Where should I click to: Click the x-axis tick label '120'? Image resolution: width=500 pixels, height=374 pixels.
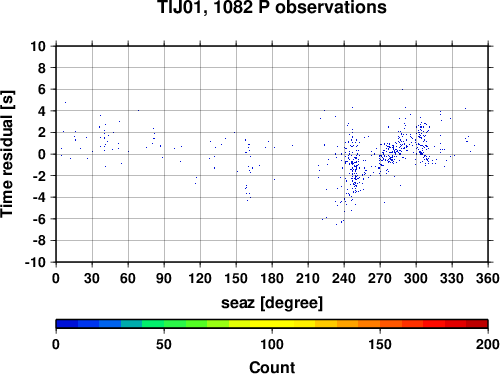200,278
